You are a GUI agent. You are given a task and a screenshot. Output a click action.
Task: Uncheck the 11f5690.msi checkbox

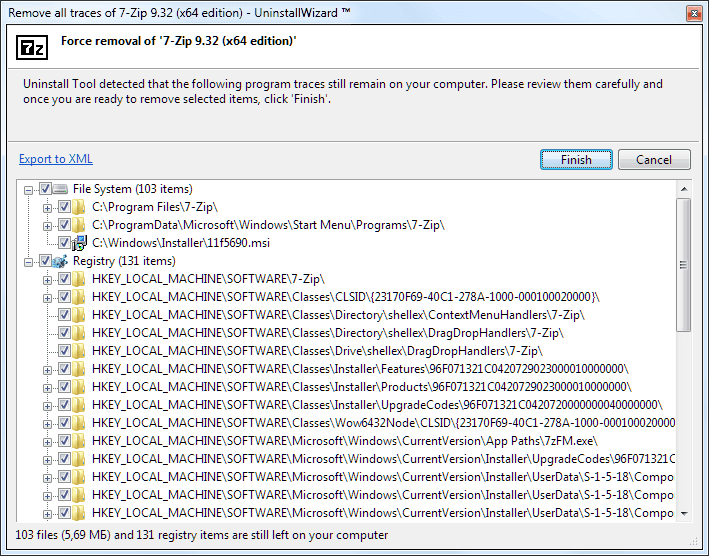click(64, 243)
